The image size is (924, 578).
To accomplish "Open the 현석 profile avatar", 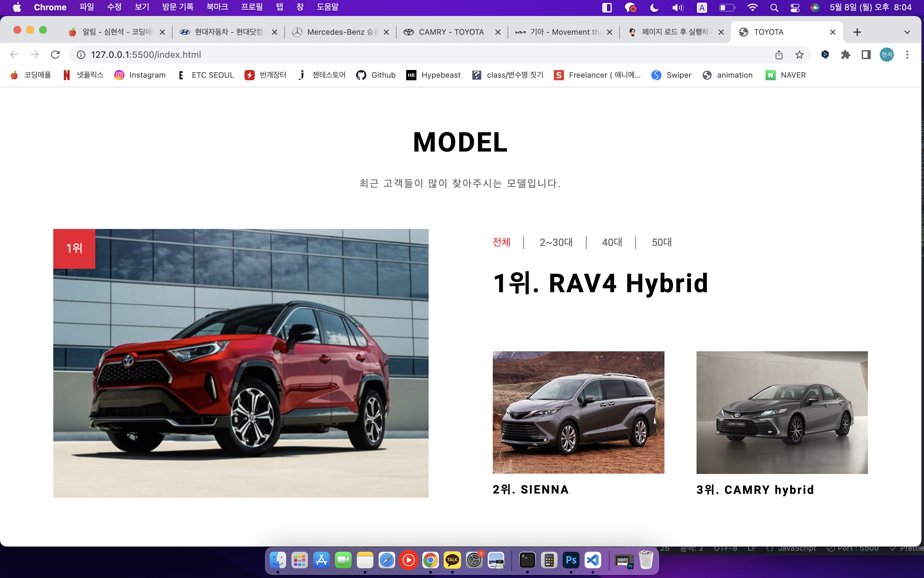I will point(886,55).
